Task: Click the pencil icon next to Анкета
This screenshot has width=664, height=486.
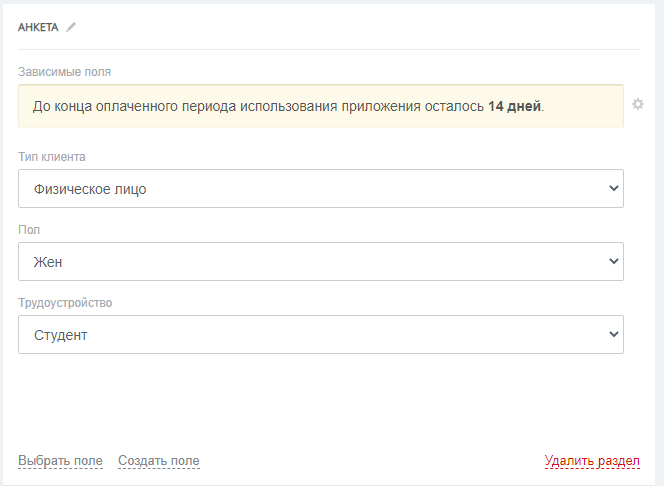Action: coord(71,27)
